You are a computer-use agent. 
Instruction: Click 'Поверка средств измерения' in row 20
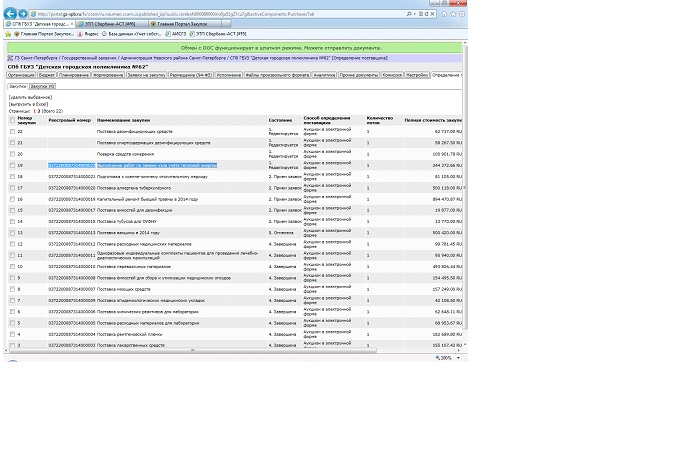(x=125, y=154)
